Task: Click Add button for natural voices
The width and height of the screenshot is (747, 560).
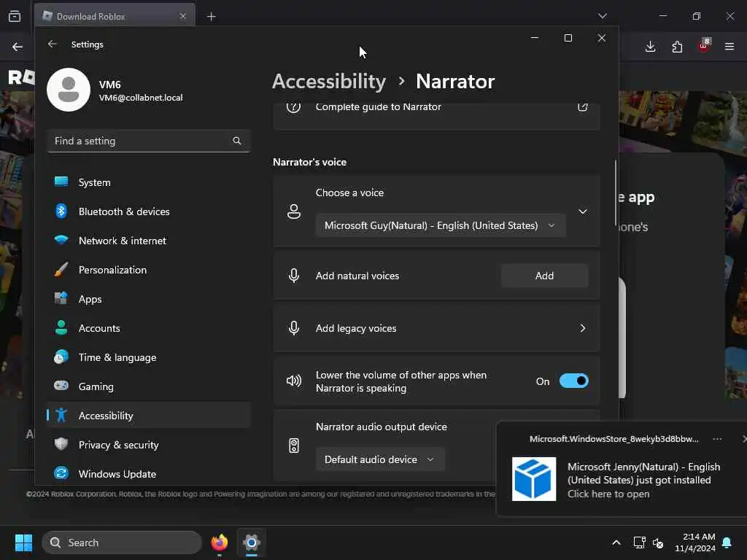Action: coord(544,275)
